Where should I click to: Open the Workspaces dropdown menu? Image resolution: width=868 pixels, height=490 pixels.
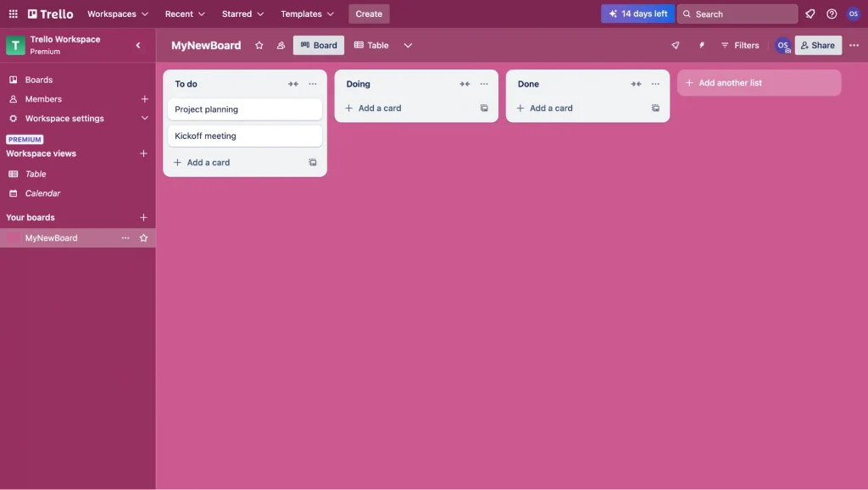(118, 14)
